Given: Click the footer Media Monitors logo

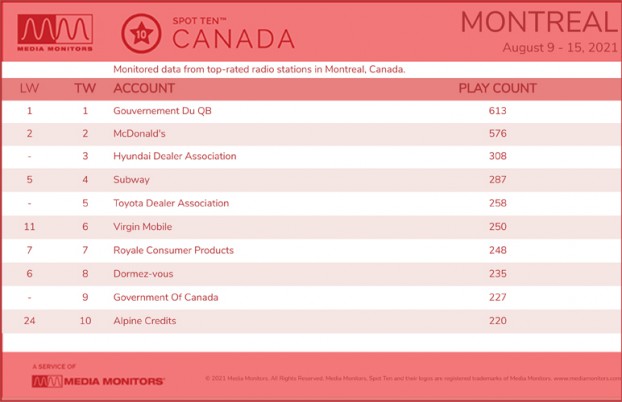Looking at the screenshot, I should coord(98,381).
